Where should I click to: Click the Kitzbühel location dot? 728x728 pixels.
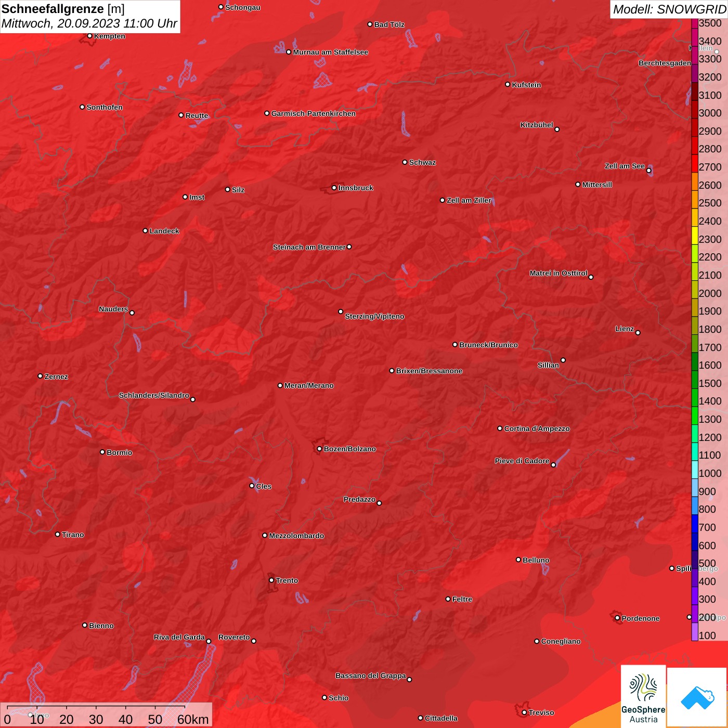point(557,129)
